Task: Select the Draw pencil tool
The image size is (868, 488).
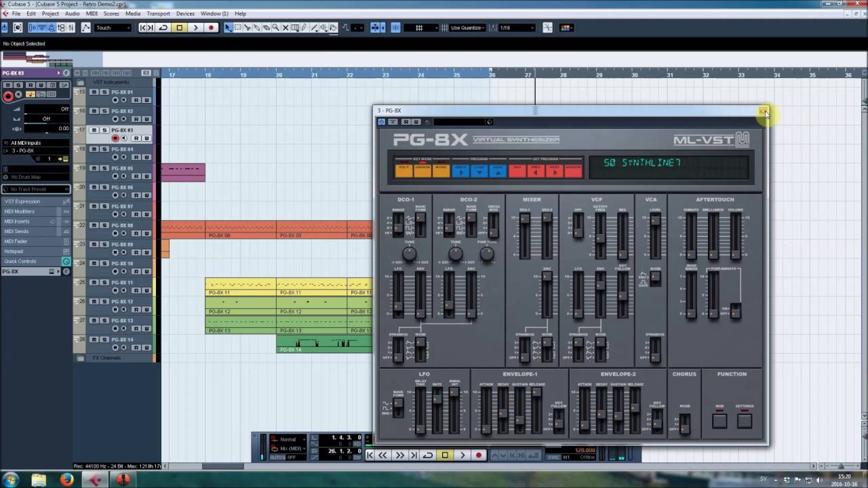Action: point(304,28)
